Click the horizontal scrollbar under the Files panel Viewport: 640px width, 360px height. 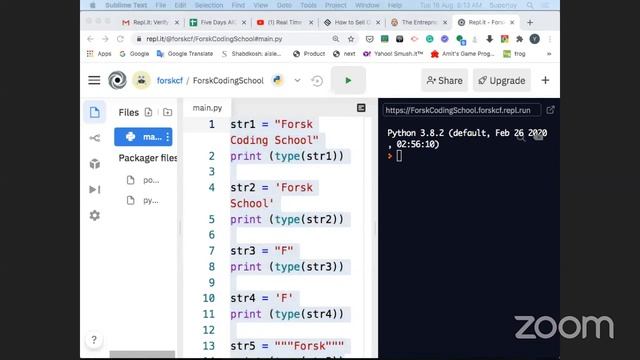click(x=142, y=354)
